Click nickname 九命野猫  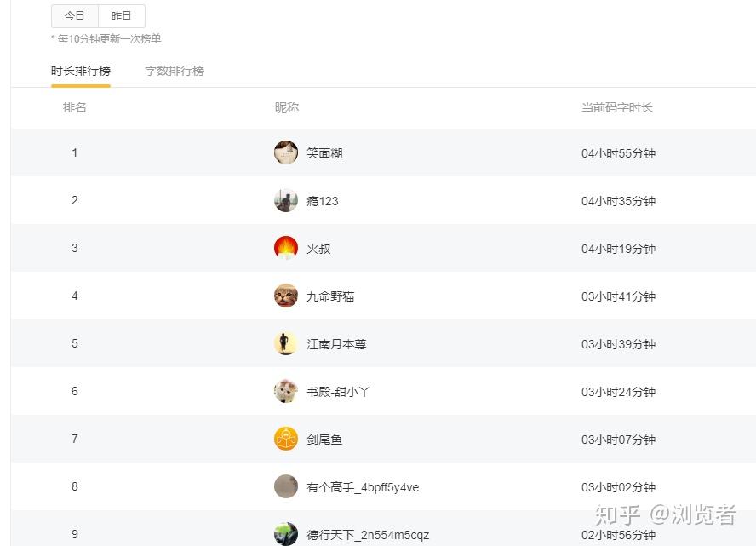tap(330, 296)
